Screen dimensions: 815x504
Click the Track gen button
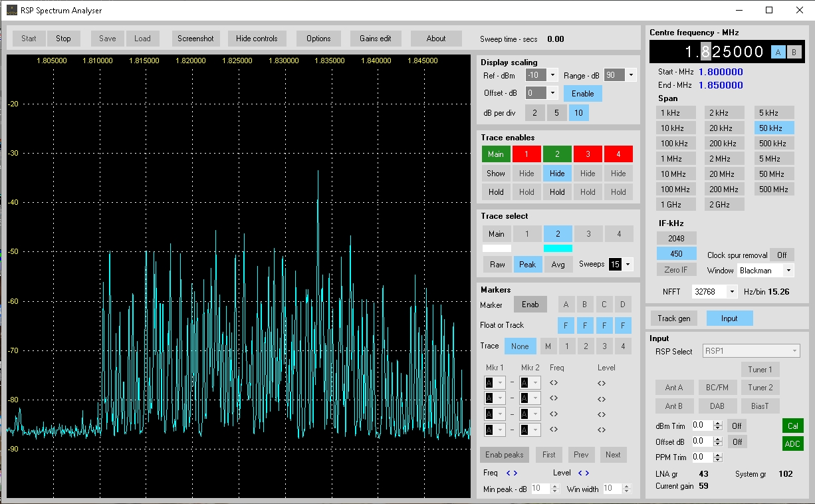tap(674, 318)
